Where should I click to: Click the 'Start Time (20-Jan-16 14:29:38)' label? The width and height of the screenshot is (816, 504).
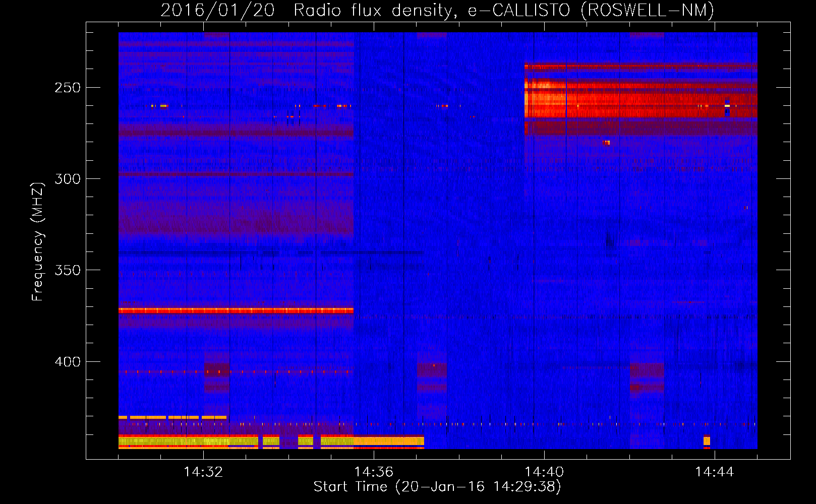437,487
